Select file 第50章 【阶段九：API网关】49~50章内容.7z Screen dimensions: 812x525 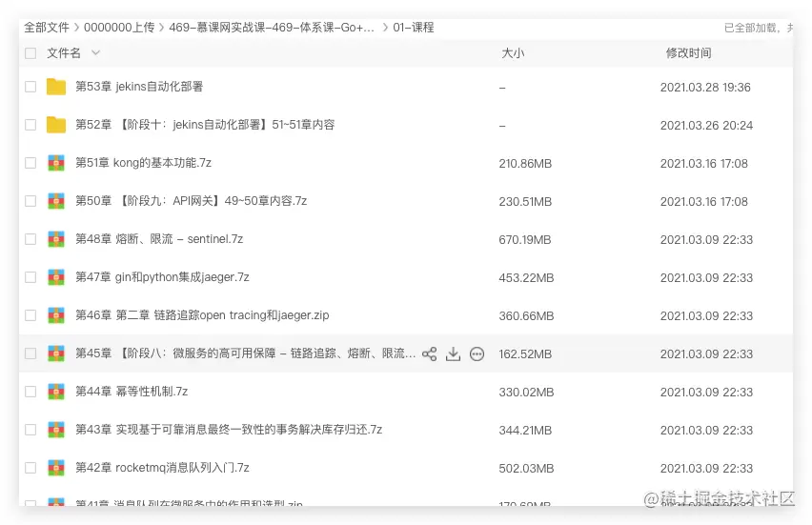192,201
